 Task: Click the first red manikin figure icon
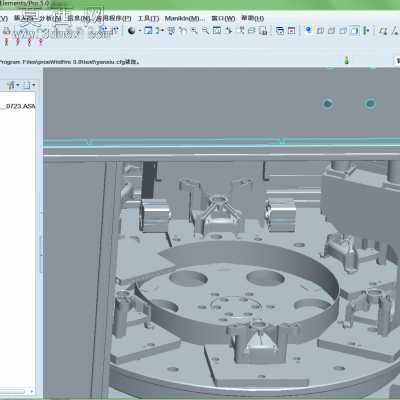pos(6,42)
